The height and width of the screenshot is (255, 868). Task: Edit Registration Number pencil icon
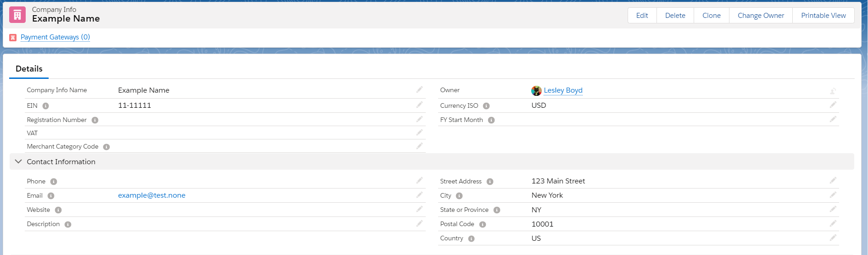click(419, 119)
